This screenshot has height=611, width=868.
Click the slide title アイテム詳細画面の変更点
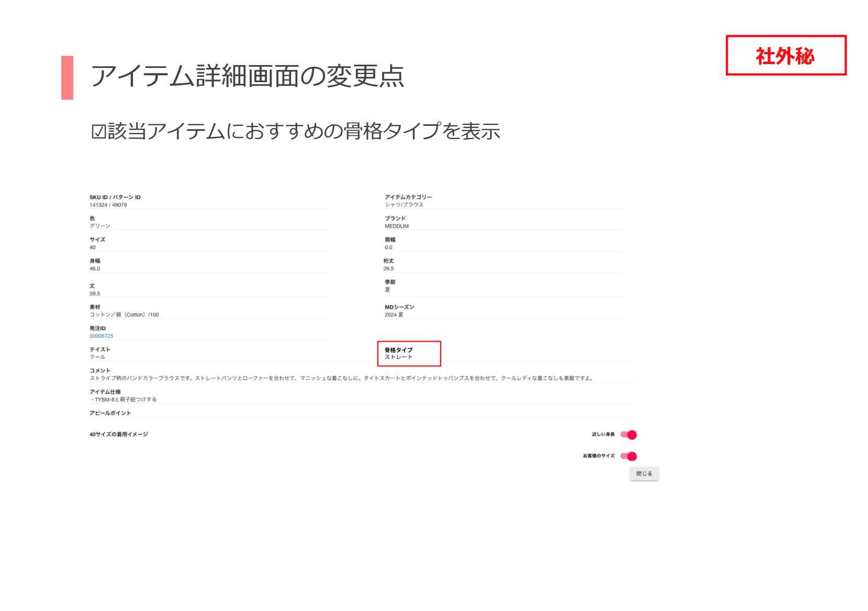247,76
